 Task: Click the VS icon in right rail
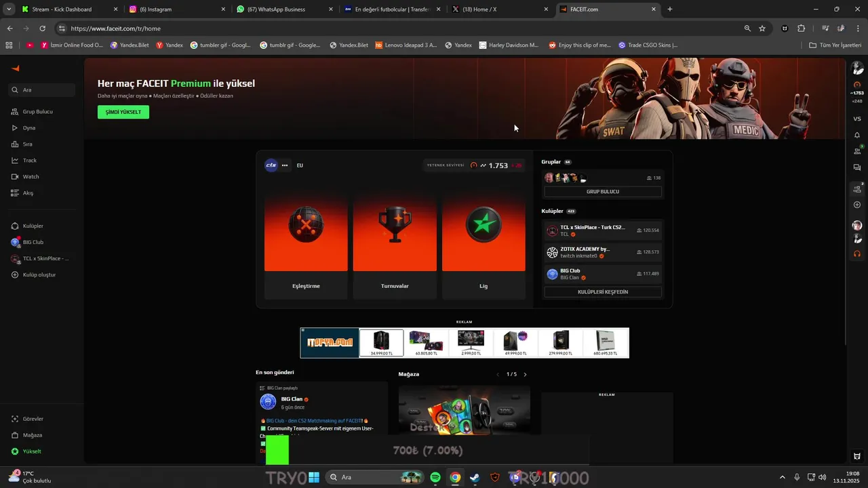857,119
